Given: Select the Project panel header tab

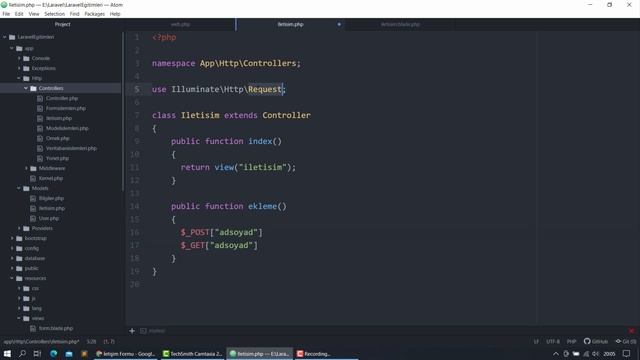Looking at the screenshot, I should pos(62,24).
